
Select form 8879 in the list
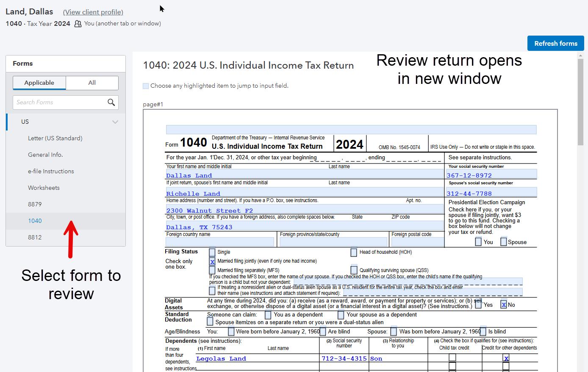(35, 204)
